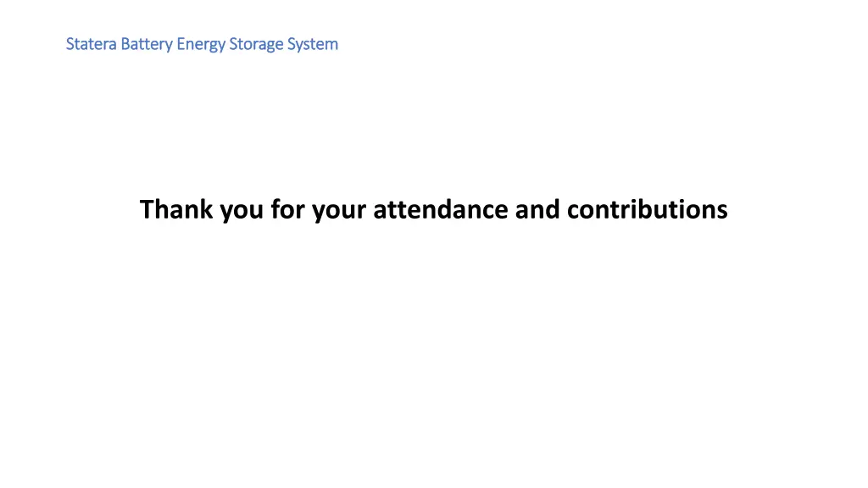Click the word 'Battery' in the blue header
This screenshot has width=868, height=488.
click(x=147, y=45)
